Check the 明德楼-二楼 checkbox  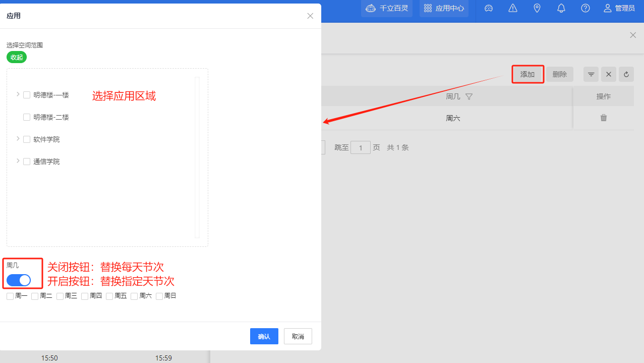point(27,117)
